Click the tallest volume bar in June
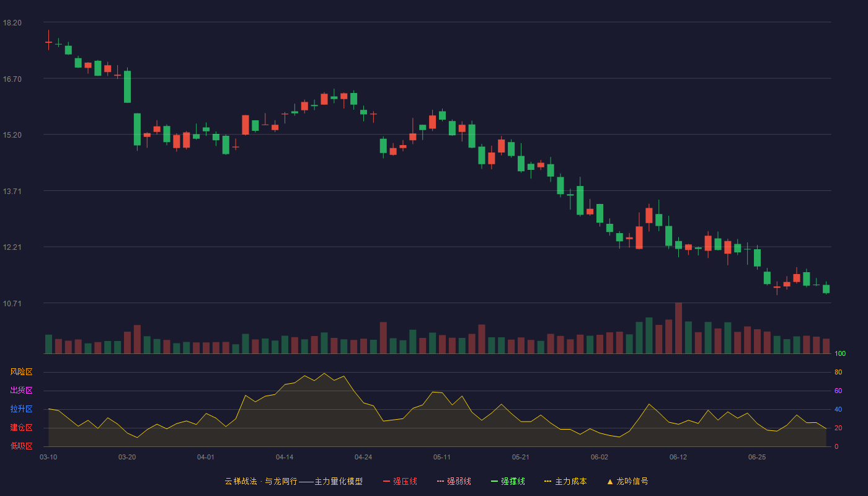The image size is (868, 496). click(x=678, y=328)
